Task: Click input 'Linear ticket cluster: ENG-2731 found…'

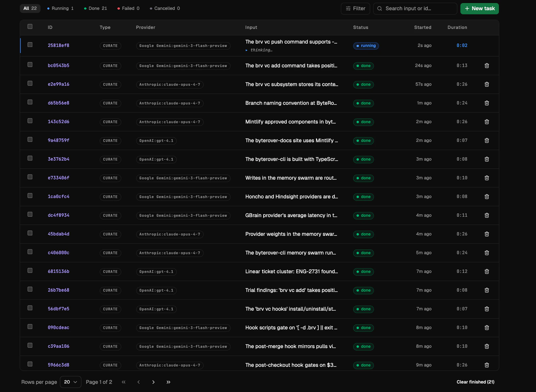Action: click(291, 272)
